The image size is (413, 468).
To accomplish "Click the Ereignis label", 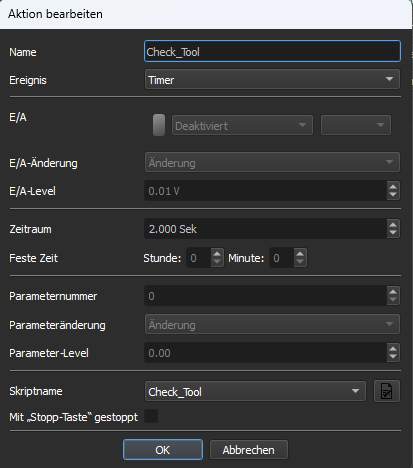I will point(28,80).
